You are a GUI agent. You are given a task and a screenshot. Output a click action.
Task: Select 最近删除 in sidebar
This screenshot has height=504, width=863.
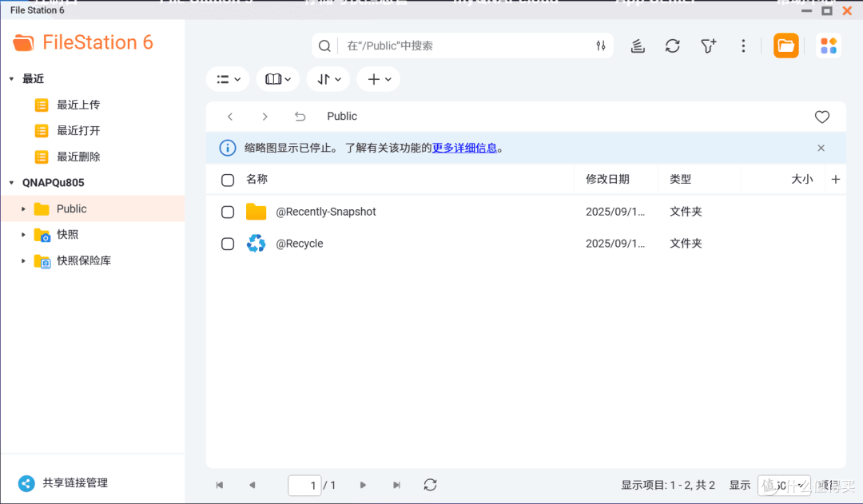pos(78,157)
